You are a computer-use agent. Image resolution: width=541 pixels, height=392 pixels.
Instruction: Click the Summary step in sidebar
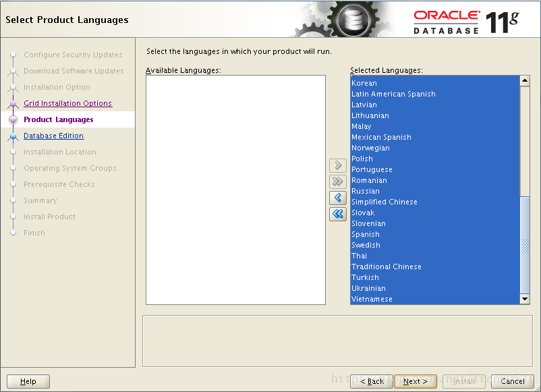click(40, 200)
